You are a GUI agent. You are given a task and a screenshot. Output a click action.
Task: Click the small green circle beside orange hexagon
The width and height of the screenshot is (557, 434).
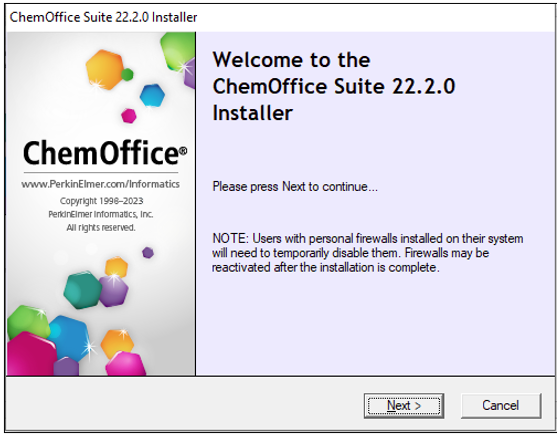point(127,75)
